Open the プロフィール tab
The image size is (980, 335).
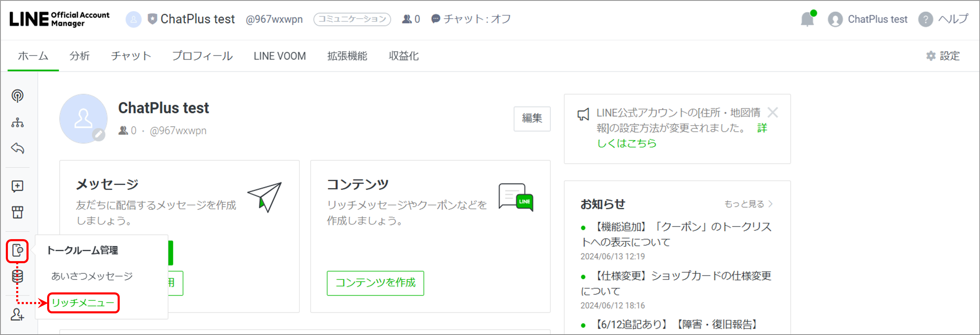202,56
